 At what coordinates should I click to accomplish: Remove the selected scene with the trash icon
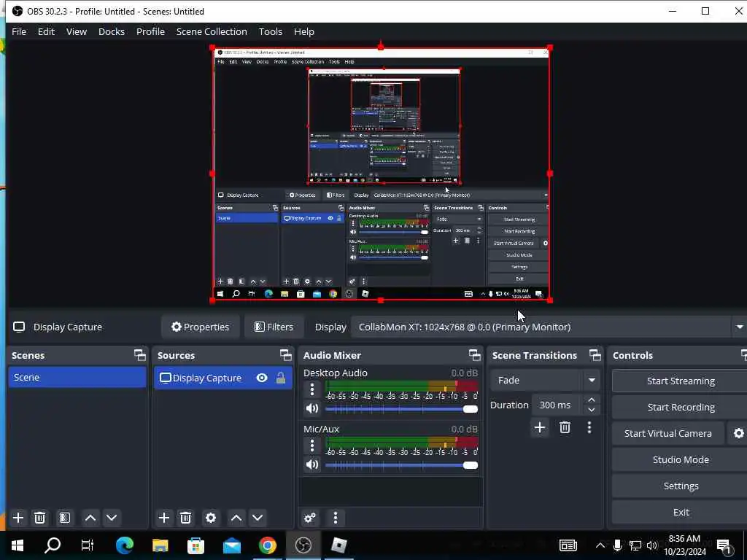pos(40,518)
